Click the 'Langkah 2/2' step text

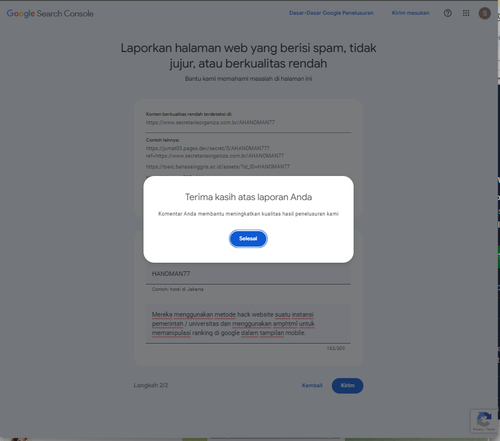tap(151, 385)
